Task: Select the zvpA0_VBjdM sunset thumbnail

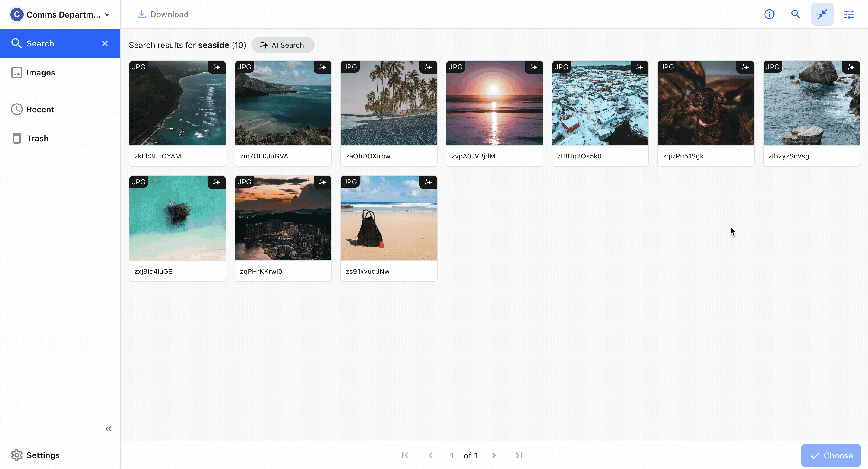Action: [494, 103]
